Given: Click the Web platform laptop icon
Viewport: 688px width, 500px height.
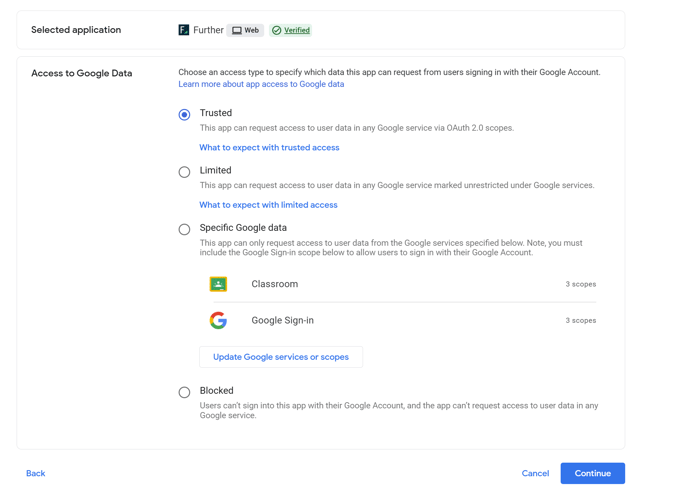Looking at the screenshot, I should pos(237,30).
